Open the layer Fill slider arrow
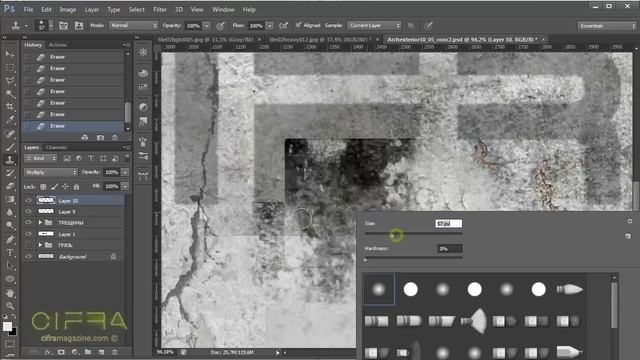 (x=125, y=187)
